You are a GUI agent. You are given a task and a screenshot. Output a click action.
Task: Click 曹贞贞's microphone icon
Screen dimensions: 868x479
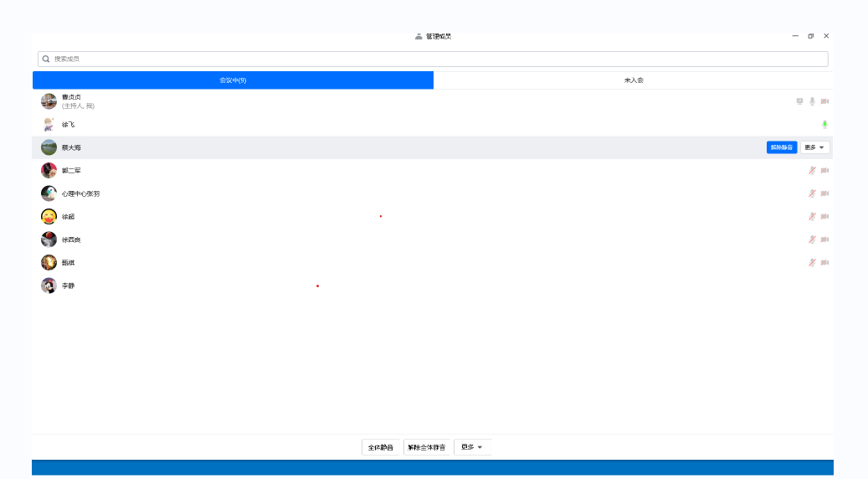[812, 101]
